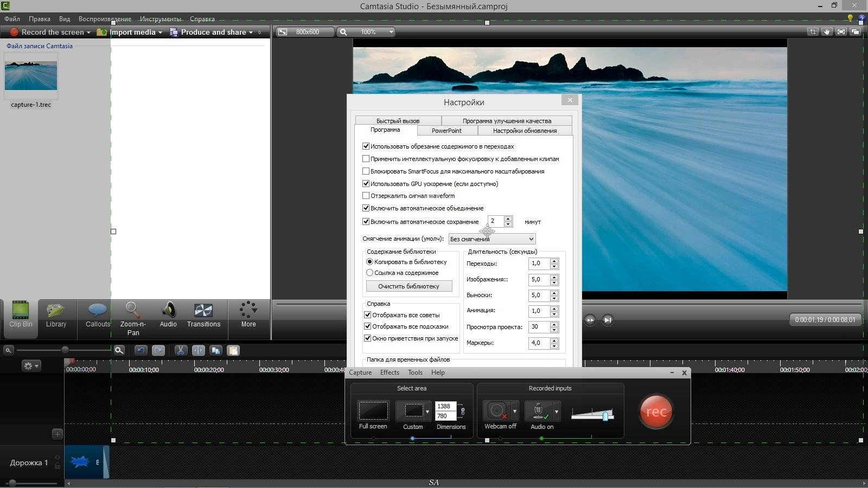Uncheck use trimmed content in transitions
868x488 pixels.
pos(366,146)
